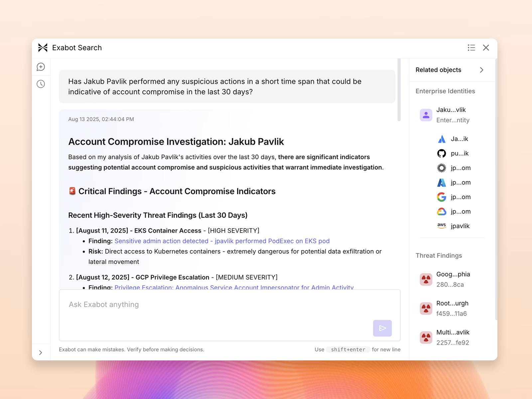
Task: Open the Root...urgh threat finding icon
Action: coord(426,309)
